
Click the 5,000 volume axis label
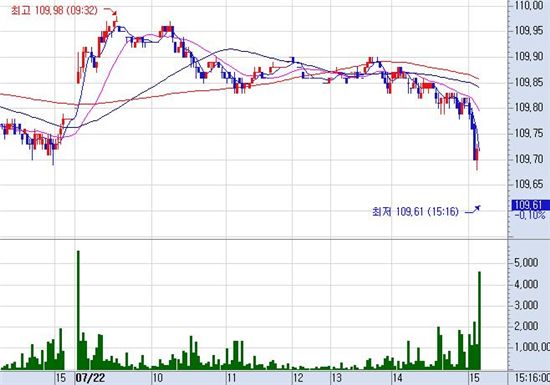pos(526,262)
